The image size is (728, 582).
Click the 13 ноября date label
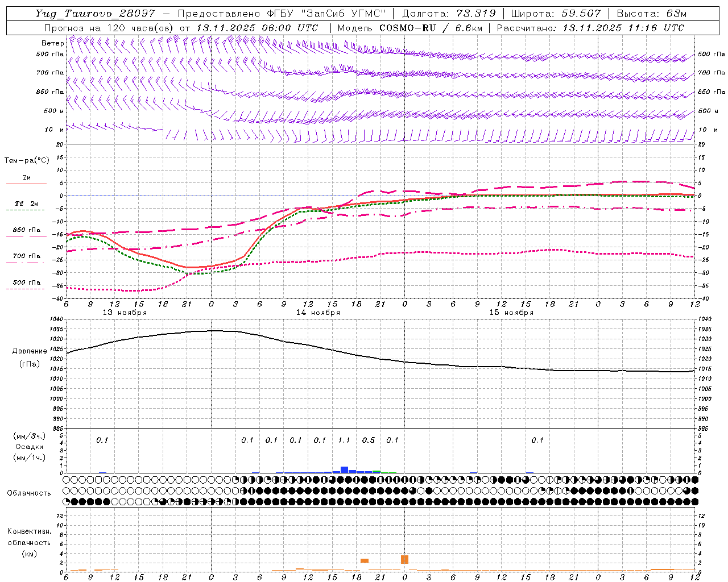click(x=125, y=313)
